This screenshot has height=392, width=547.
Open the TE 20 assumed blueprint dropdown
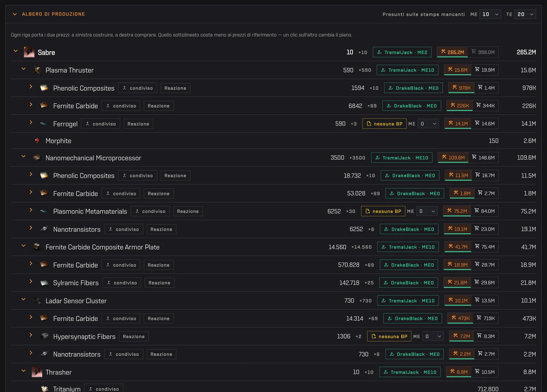tap(525, 14)
